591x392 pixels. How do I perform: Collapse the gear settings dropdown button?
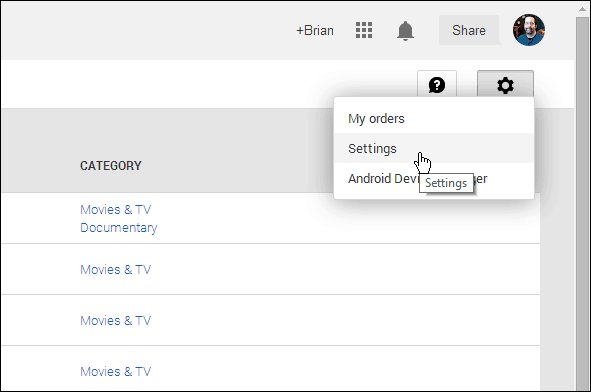505,84
